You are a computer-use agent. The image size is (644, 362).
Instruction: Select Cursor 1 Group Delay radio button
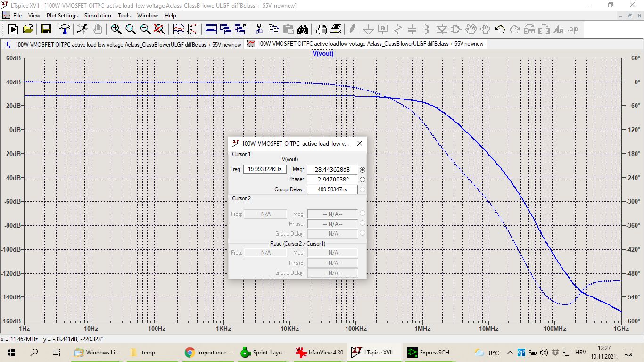[x=363, y=189]
